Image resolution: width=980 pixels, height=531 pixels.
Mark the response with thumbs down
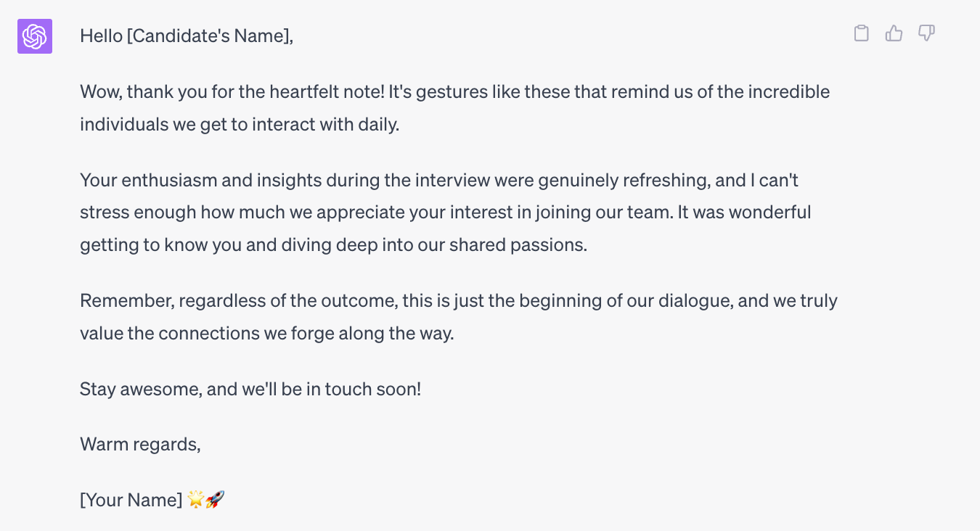(x=926, y=33)
